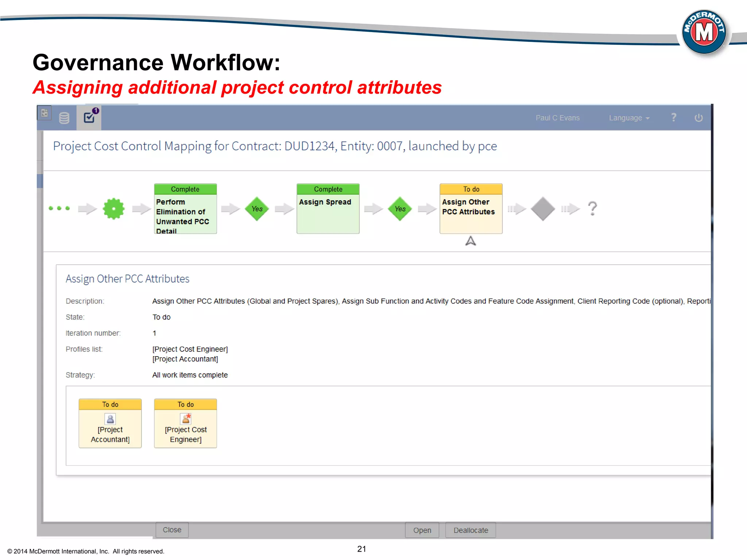Click the first green Yes decision diamond
The width and height of the screenshot is (747, 560).
pos(257,209)
